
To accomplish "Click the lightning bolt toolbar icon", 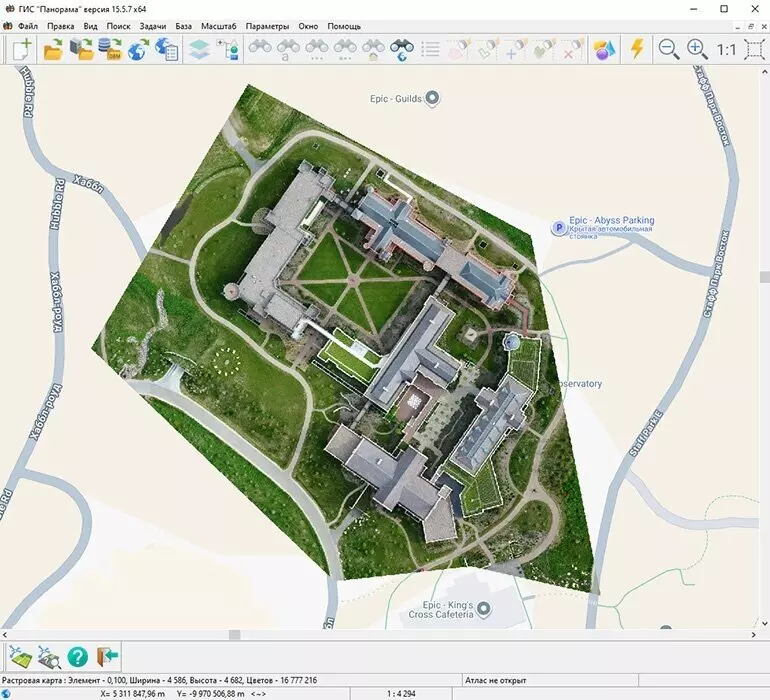I will (x=637, y=49).
